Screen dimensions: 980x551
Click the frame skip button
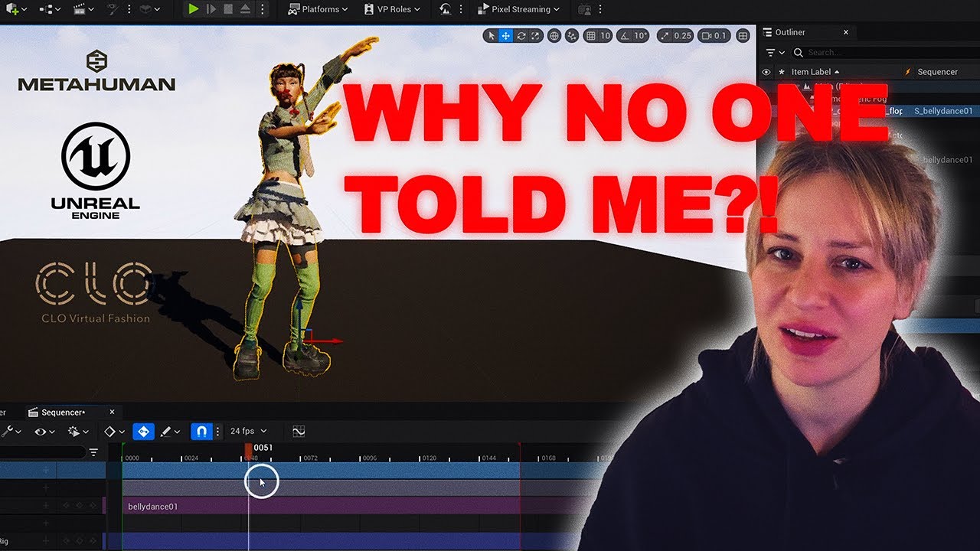[211, 9]
